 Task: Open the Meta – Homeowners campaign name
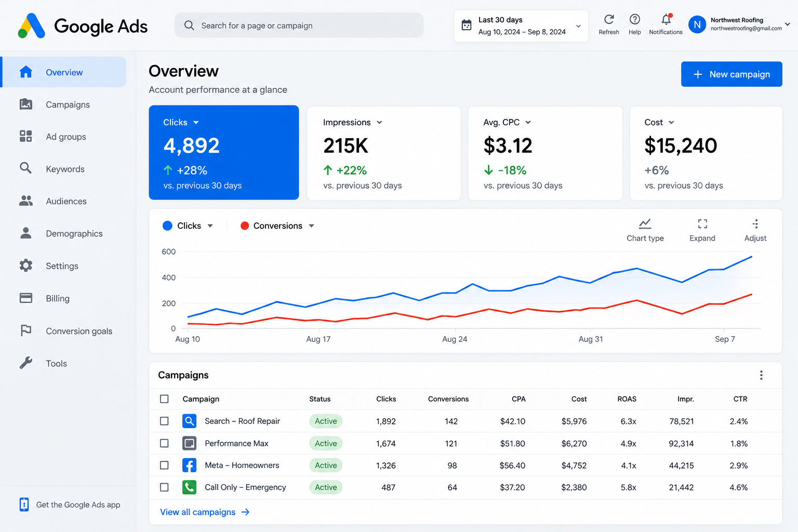point(242,465)
